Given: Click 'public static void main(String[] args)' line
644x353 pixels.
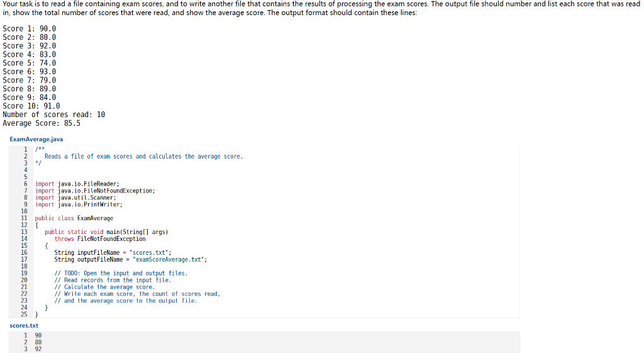Looking at the screenshot, I should (106, 232).
